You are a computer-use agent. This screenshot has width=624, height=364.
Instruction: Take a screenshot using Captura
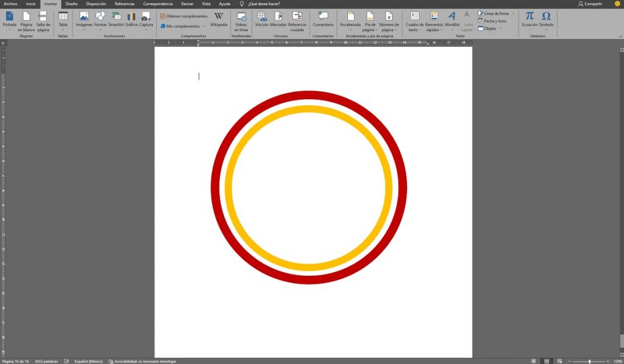click(x=146, y=20)
